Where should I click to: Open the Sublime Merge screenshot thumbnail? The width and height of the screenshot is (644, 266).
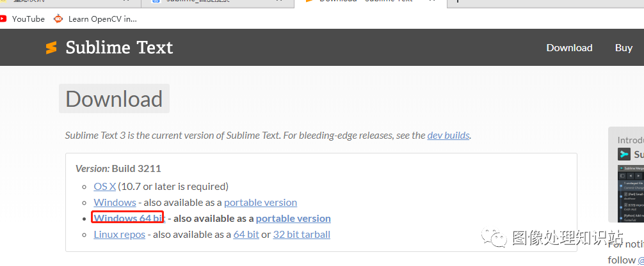[x=631, y=193]
